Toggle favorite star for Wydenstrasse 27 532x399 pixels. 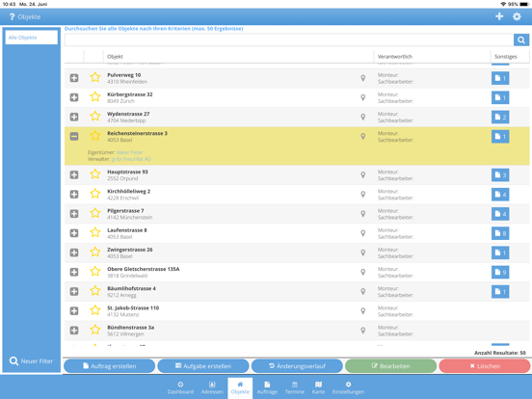[95, 116]
